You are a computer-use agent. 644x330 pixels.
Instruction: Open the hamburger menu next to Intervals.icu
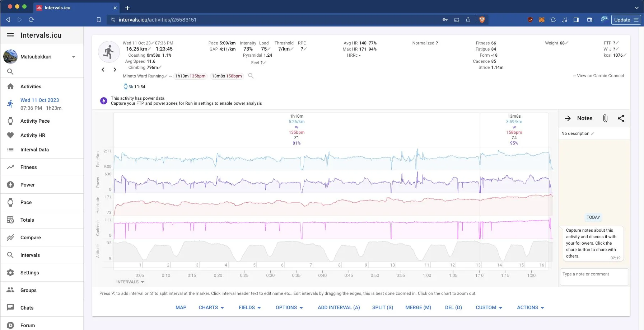coord(10,35)
